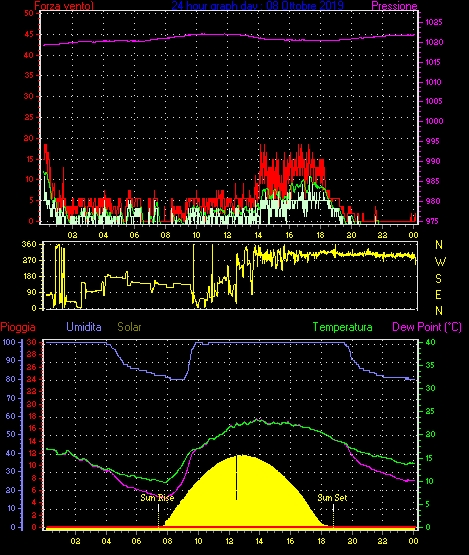The width and height of the screenshot is (469, 555).
Task: Click the 50 wind speed axis value
Action: click(29, 13)
